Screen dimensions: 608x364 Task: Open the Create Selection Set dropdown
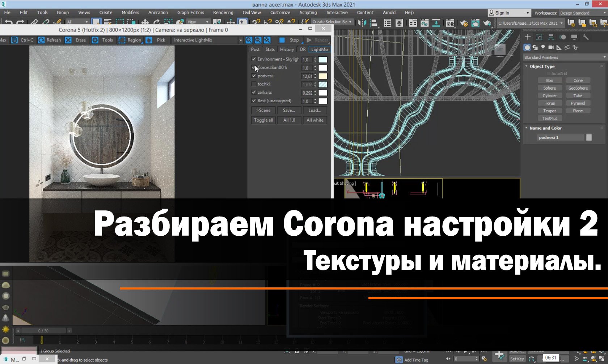(x=332, y=22)
